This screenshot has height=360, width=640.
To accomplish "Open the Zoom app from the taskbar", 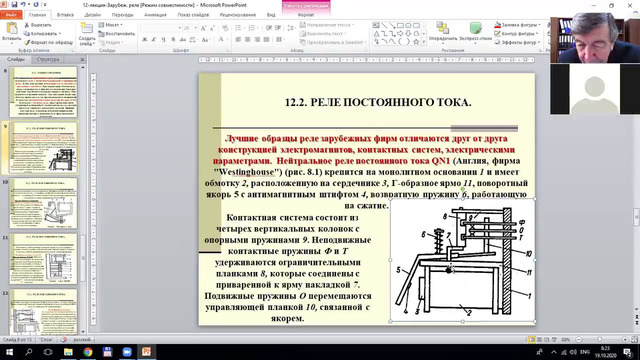I will [x=127, y=352].
